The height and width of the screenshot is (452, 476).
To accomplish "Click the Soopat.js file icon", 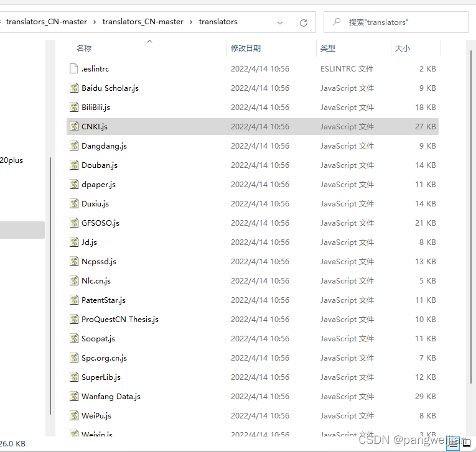I will tap(74, 338).
